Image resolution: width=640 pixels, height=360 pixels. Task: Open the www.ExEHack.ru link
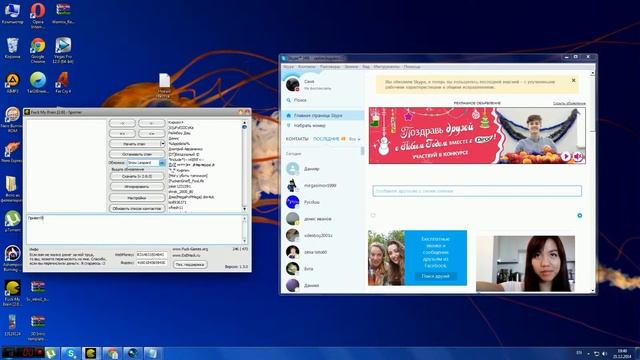coord(186,255)
